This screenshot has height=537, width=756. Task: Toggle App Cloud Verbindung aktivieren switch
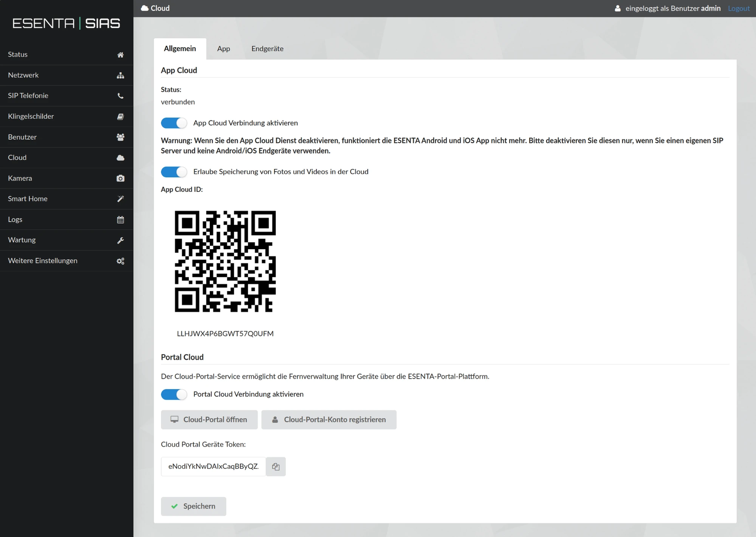click(x=174, y=123)
